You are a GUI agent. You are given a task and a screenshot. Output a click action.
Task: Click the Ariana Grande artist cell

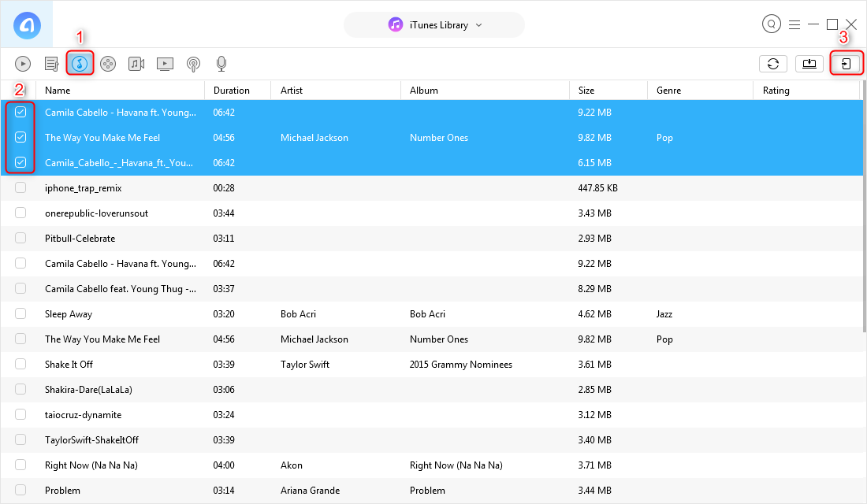tap(310, 490)
